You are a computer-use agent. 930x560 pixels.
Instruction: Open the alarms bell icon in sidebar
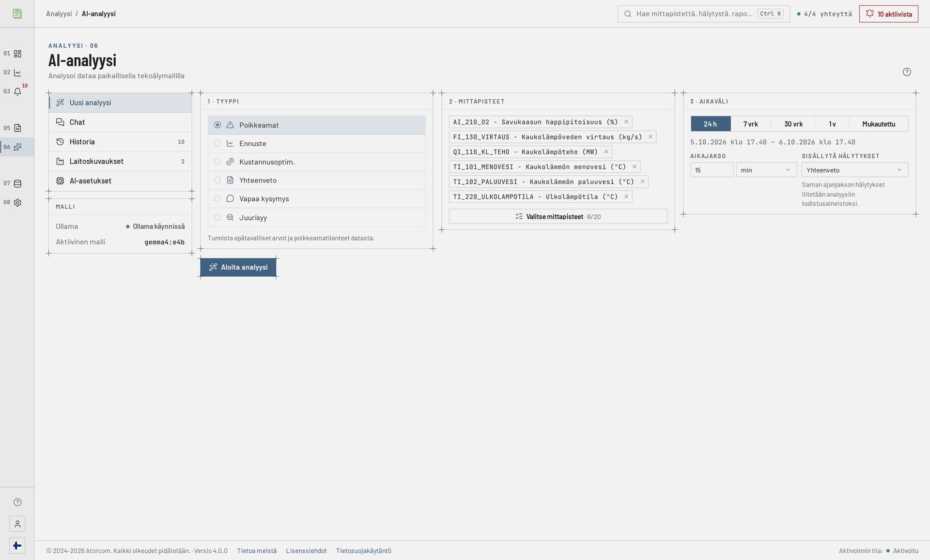17,91
